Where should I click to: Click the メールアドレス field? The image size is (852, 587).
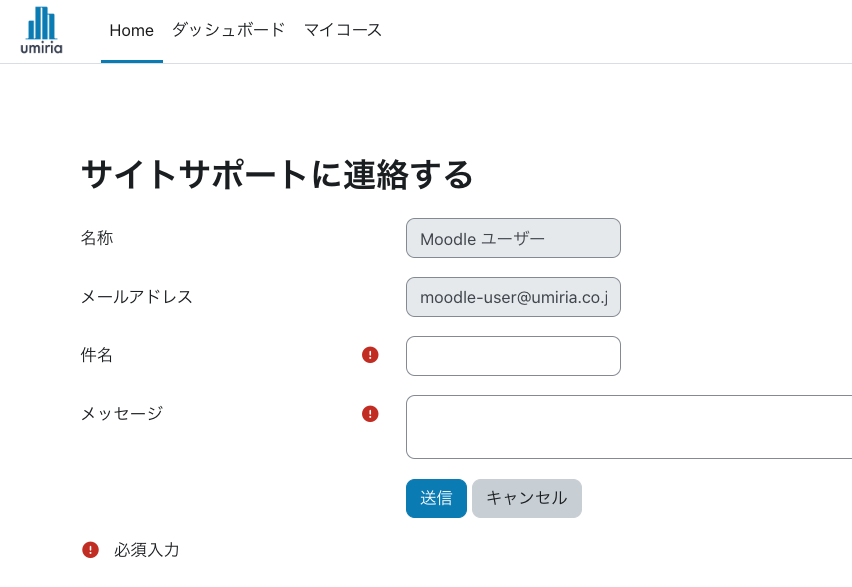513,297
